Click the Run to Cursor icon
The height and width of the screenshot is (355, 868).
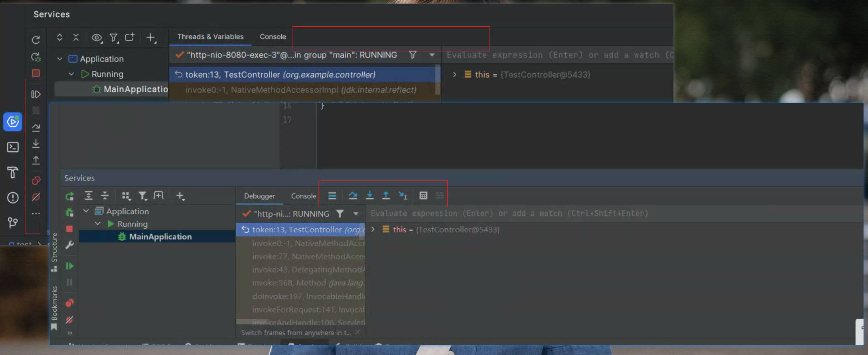(402, 196)
